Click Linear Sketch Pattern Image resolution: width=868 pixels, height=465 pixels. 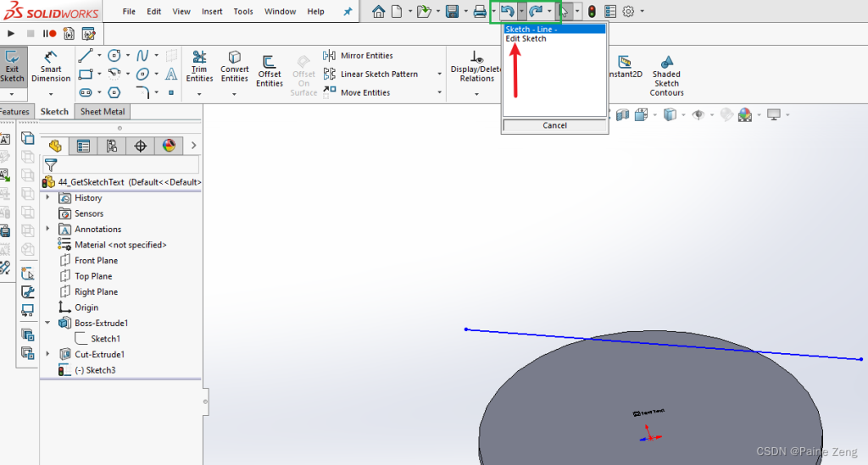click(x=370, y=74)
